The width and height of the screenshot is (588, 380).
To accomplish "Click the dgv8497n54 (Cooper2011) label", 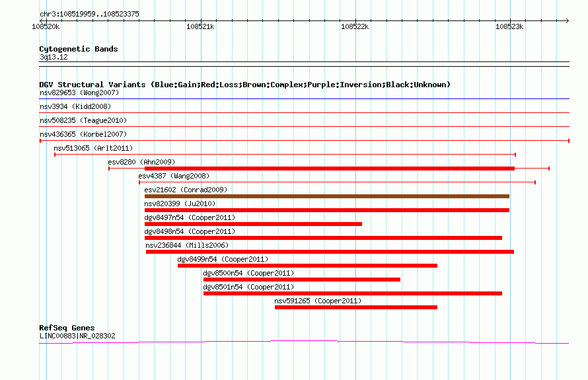I will click(x=190, y=217).
